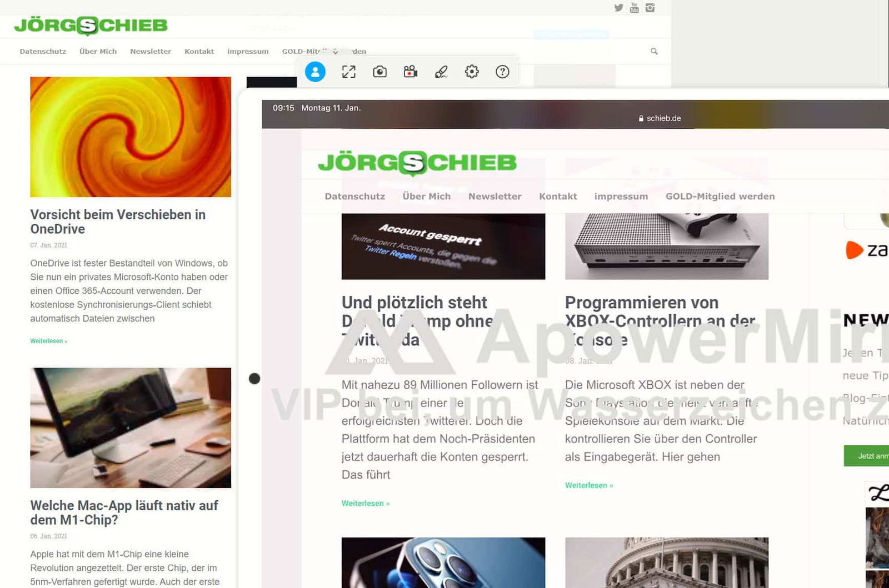Open headline Welche Mac-App läuft nativ
The image size is (889, 588).
124,512
